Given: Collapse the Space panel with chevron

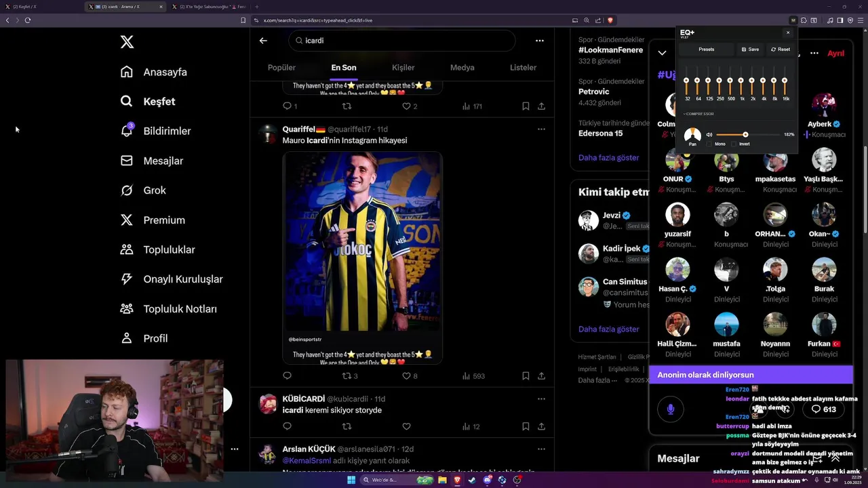Looking at the screenshot, I should pos(662,53).
